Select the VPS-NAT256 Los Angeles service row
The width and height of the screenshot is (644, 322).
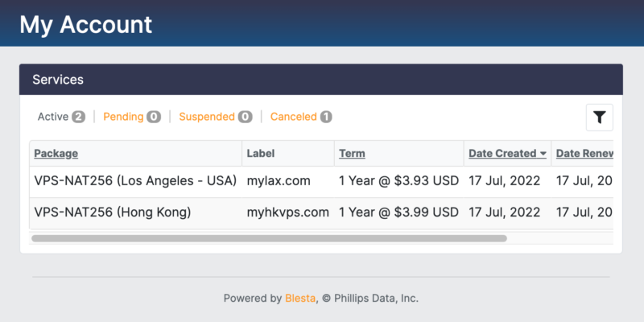click(135, 181)
